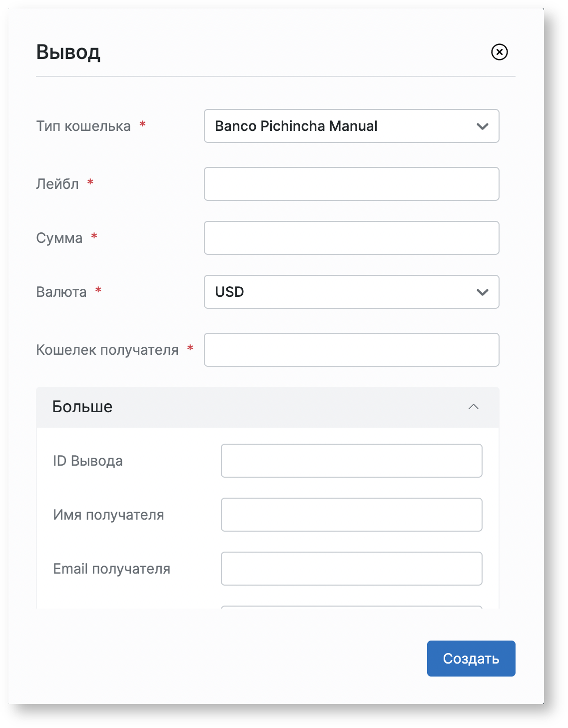Click the Тип кошелька field label

(x=83, y=126)
